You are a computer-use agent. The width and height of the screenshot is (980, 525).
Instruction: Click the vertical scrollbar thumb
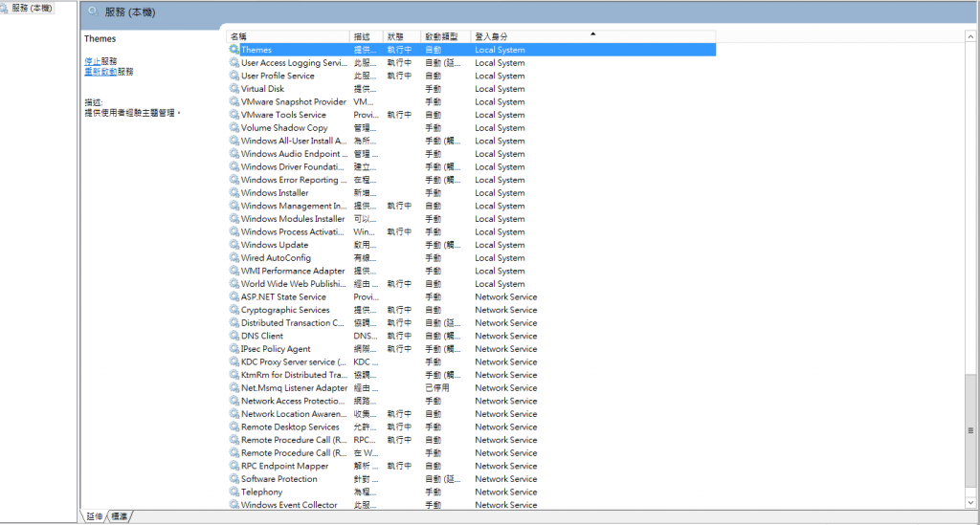click(x=970, y=430)
